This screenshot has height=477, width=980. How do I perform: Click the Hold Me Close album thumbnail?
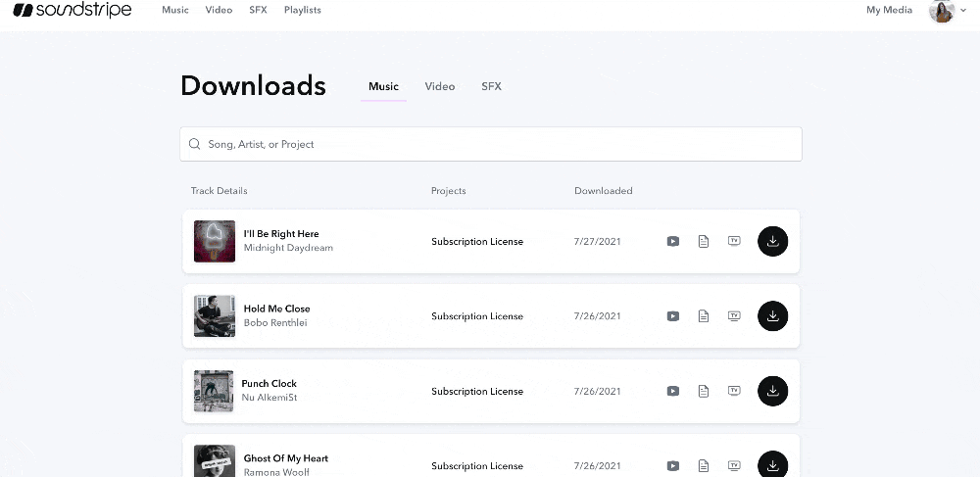pos(214,316)
